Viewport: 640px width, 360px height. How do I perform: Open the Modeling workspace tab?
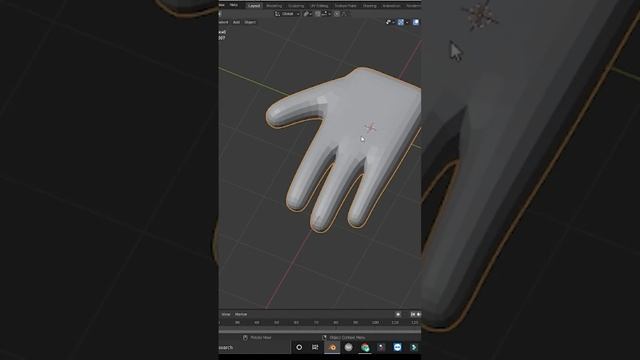pyautogui.click(x=274, y=6)
